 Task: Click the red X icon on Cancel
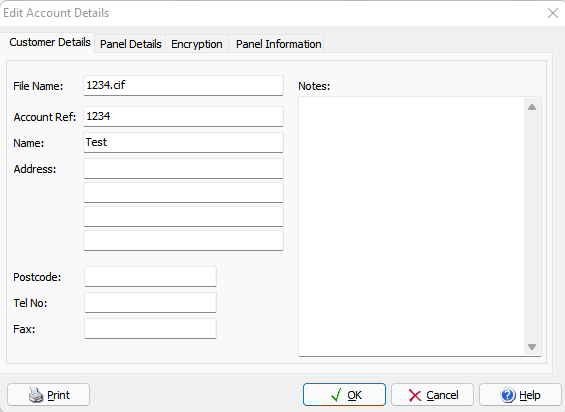415,395
